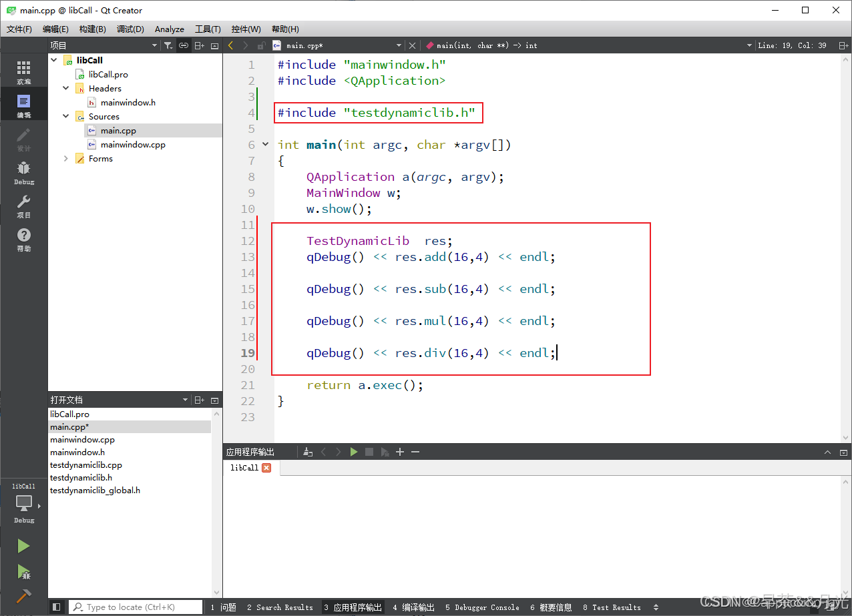The height and width of the screenshot is (616, 852).
Task: Open the 控件(W) menu
Action: [x=246, y=29]
